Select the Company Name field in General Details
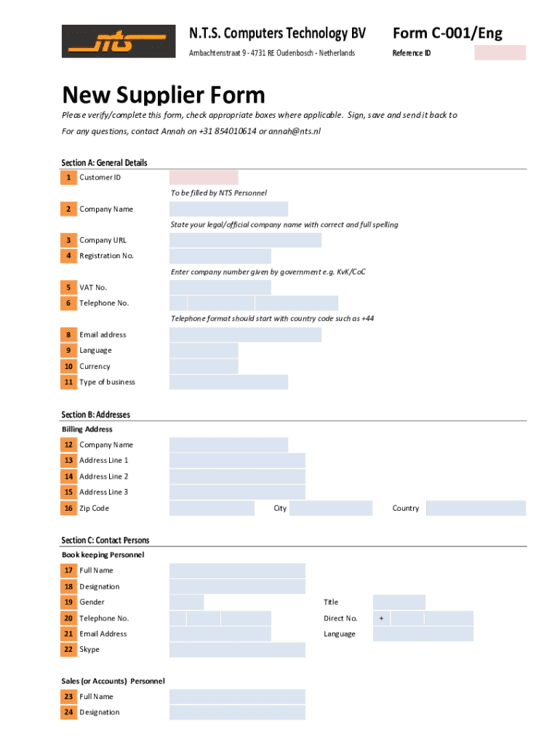The image size is (560, 745). tap(228, 210)
